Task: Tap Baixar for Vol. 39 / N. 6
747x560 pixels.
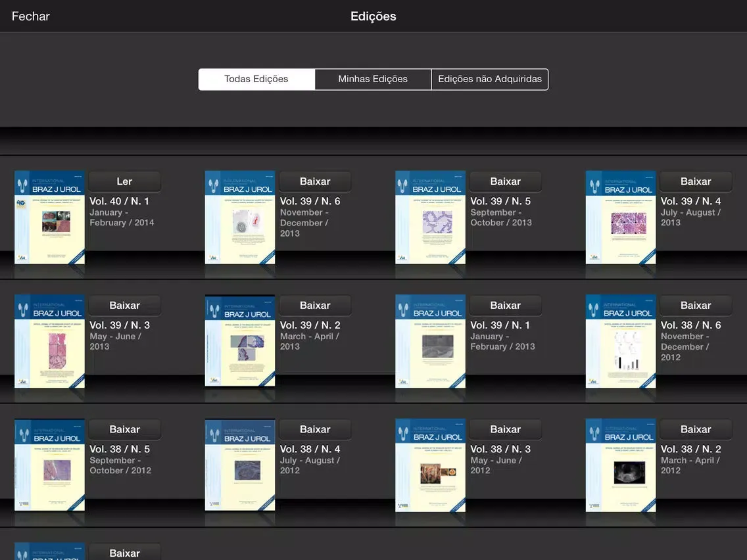Action: tap(316, 181)
